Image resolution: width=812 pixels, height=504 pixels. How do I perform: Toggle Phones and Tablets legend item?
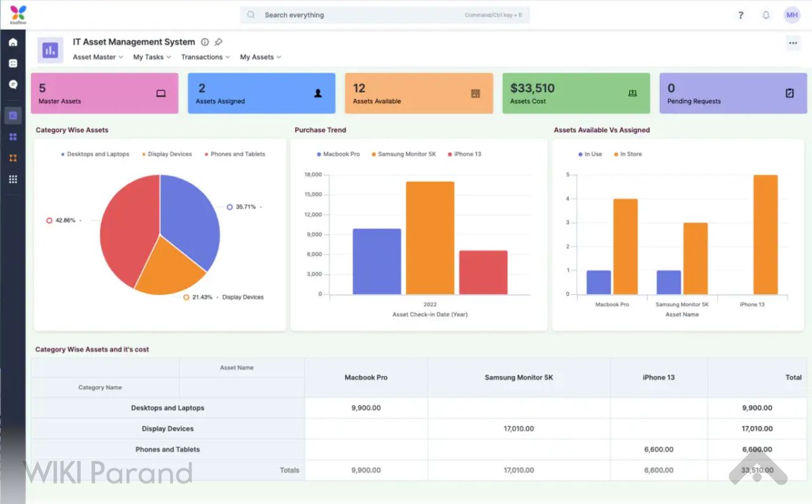pos(235,154)
